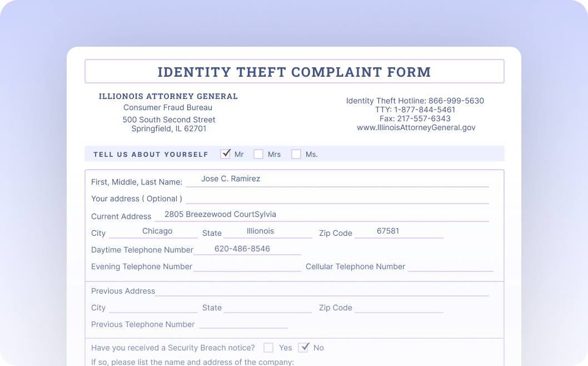This screenshot has width=588, height=366.
Task: Click the Previous Telephone Number field
Action: (x=243, y=324)
